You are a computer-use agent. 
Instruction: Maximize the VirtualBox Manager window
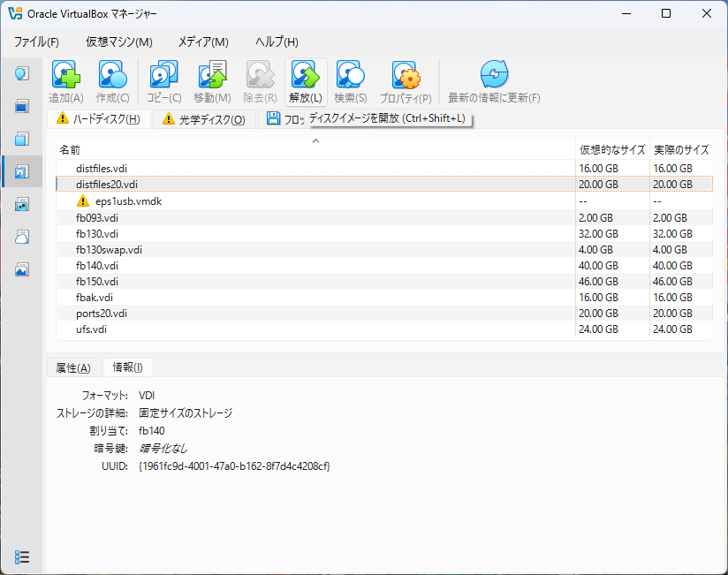(666, 13)
